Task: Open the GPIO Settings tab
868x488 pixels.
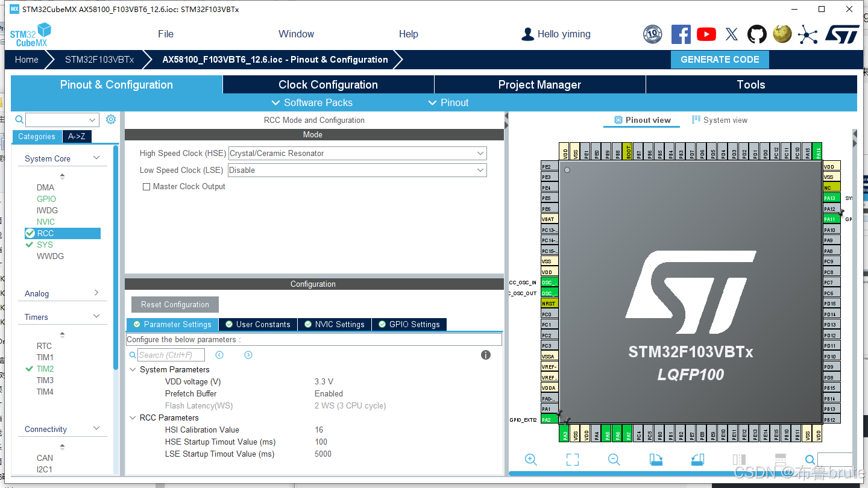Action: (409, 324)
